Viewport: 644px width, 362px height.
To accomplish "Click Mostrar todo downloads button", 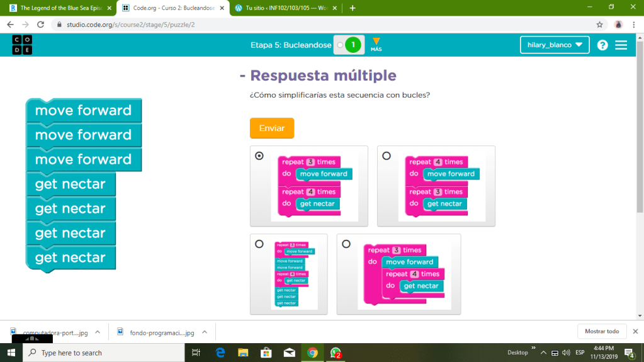I will 602,331.
